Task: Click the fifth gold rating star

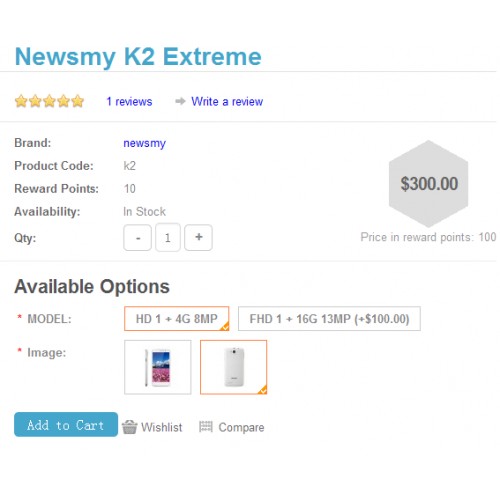Action: [x=77, y=101]
